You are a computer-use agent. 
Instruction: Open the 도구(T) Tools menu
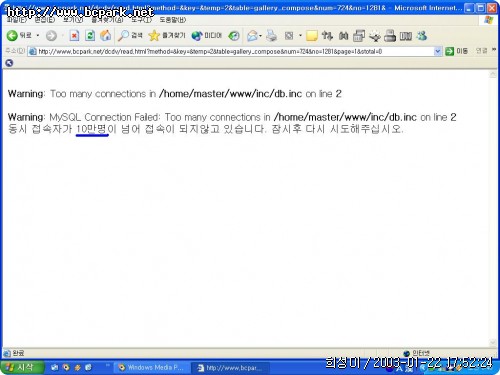(141, 20)
